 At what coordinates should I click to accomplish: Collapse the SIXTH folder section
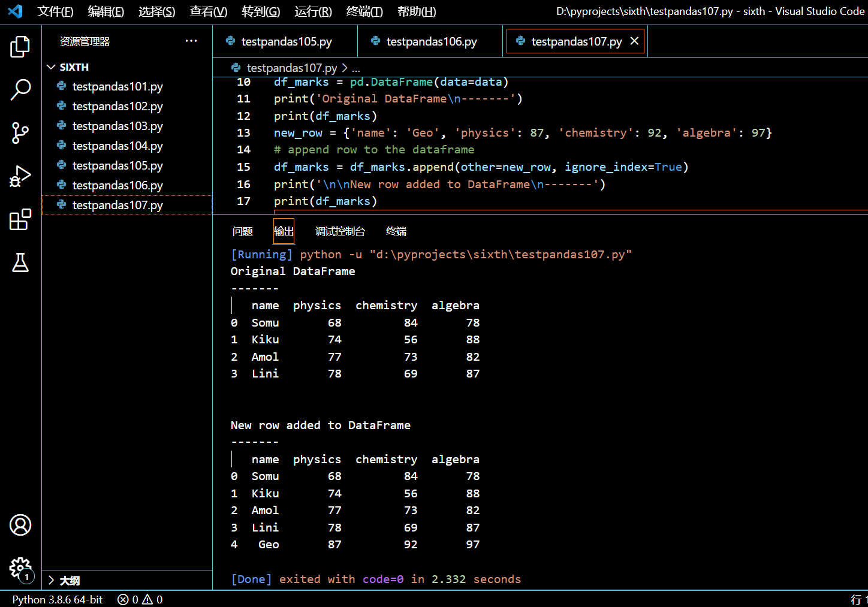tap(51, 67)
